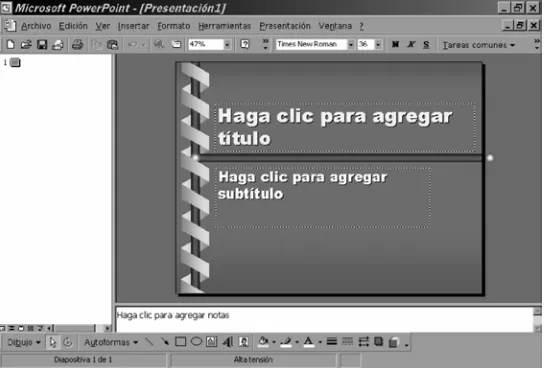The height and width of the screenshot is (368, 546).
Task: Select slide 1 icon in outline pane
Action: point(15,63)
